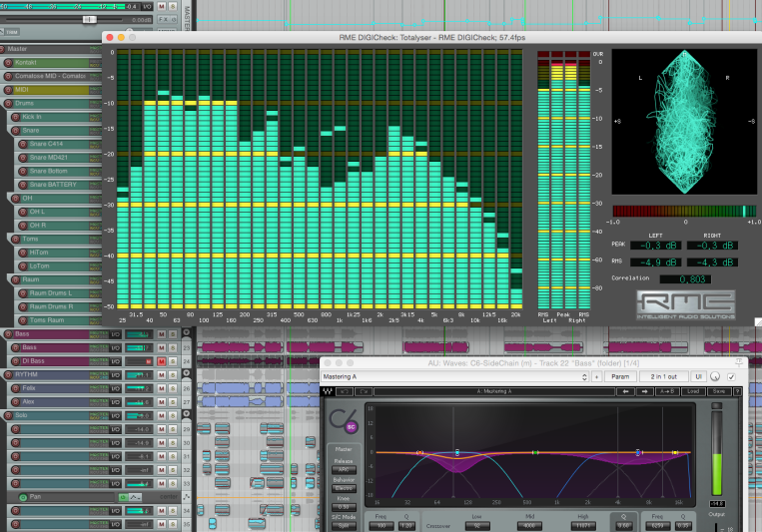Arm record on the Toms Raum track

pyautogui.click(x=23, y=320)
